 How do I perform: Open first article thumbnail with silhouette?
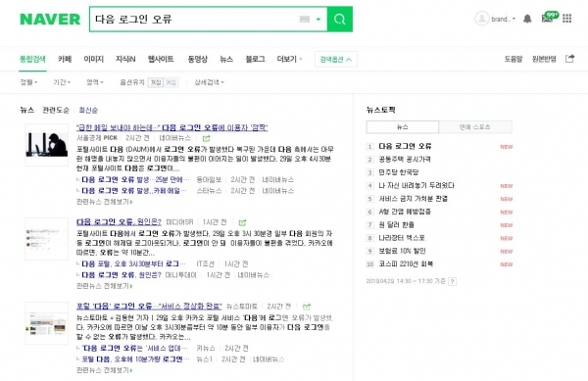(x=46, y=145)
